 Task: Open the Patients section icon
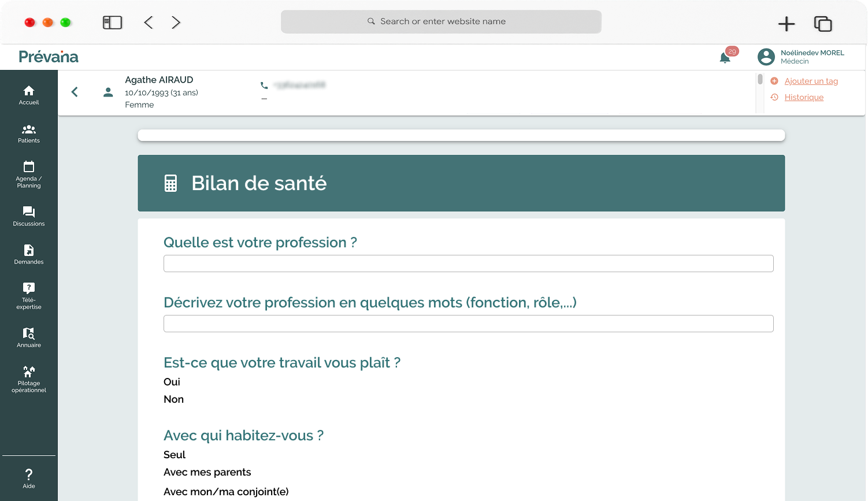coord(29,129)
